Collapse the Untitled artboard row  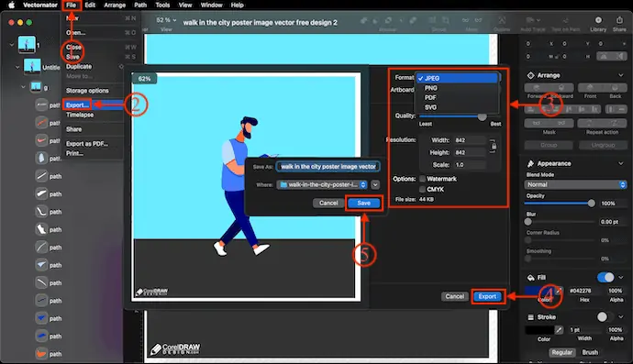pyautogui.click(x=17, y=68)
